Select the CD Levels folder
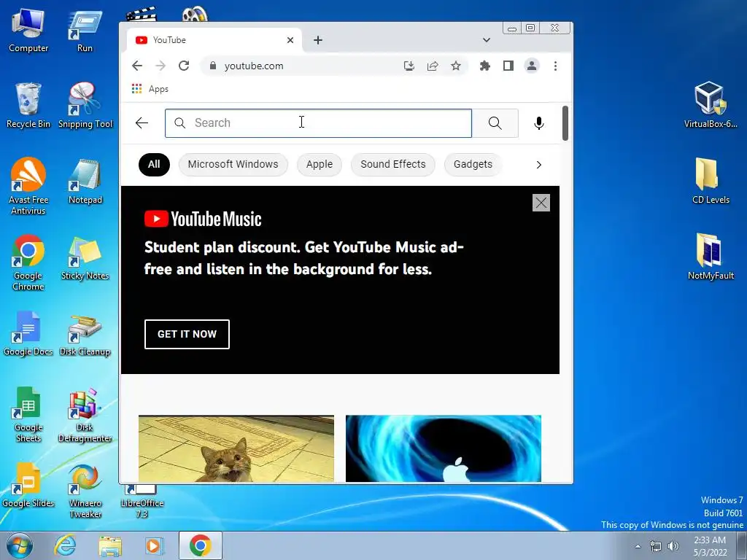Screen dimensions: 747x560 point(711,181)
